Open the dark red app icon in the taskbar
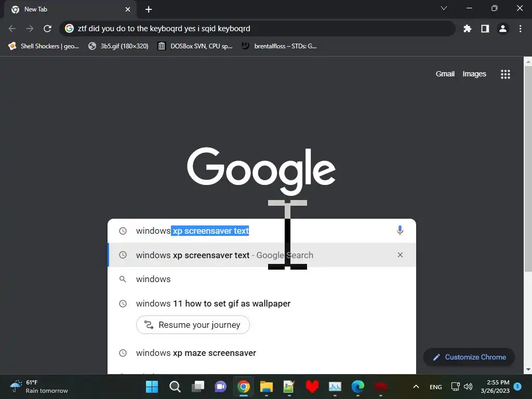 point(381,387)
